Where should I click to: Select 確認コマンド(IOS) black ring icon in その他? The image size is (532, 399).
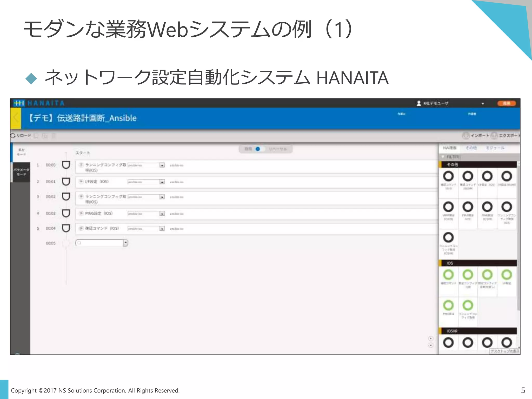click(x=448, y=176)
